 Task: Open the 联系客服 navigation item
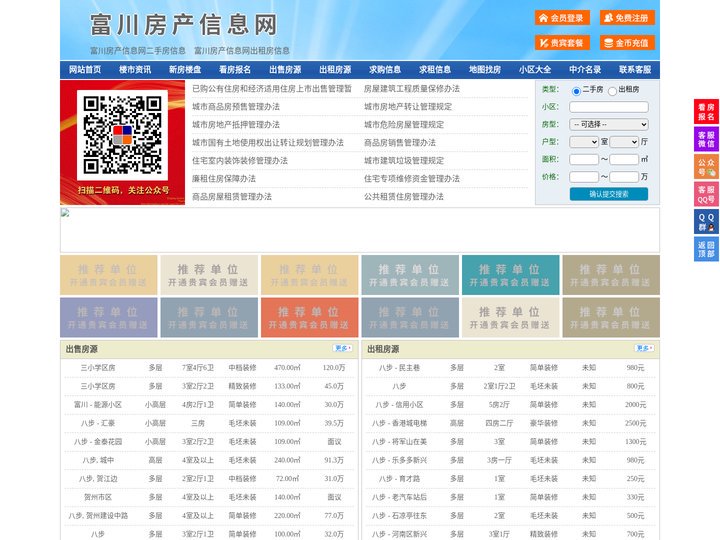point(635,70)
